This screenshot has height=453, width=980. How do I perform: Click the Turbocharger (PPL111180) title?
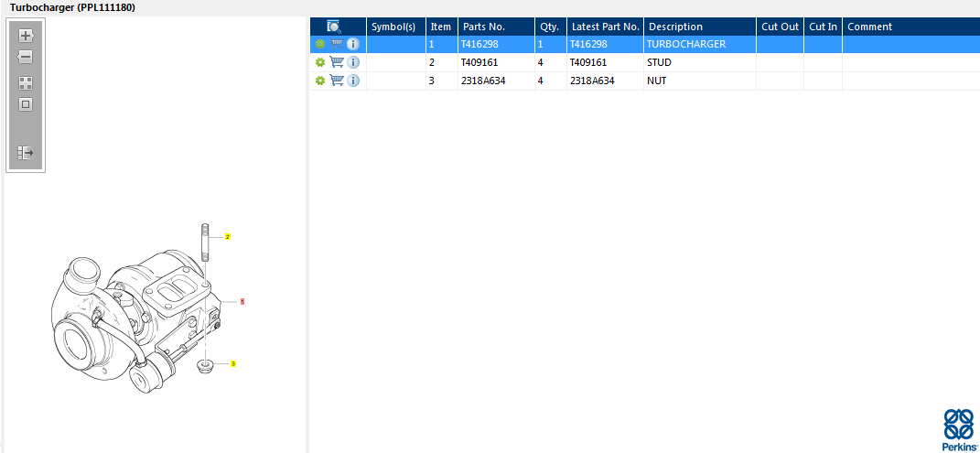pos(72,7)
